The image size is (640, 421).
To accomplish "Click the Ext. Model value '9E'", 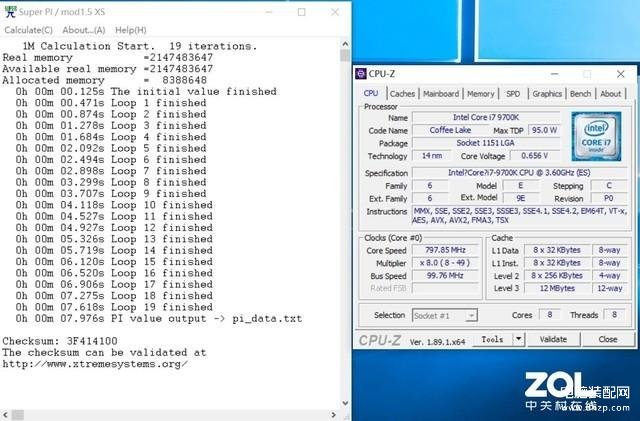I will point(520,198).
